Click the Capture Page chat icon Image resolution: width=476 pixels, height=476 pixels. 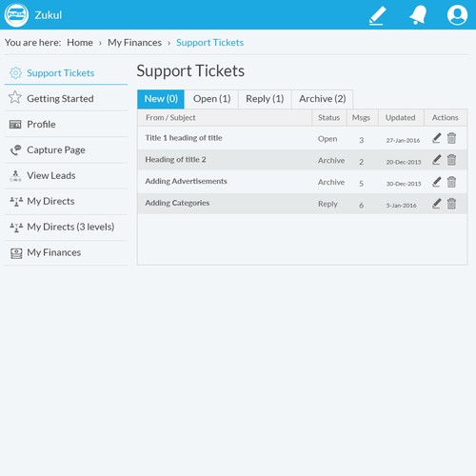click(x=15, y=149)
